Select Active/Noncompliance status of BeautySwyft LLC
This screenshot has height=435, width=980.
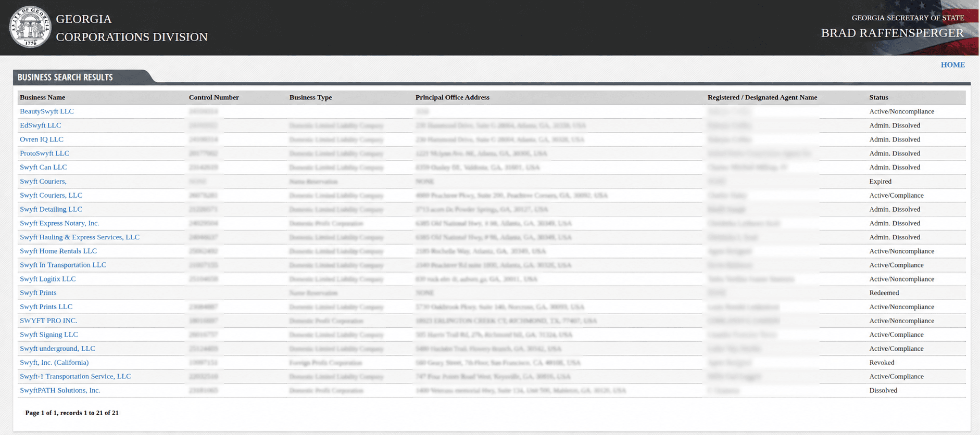coord(901,111)
